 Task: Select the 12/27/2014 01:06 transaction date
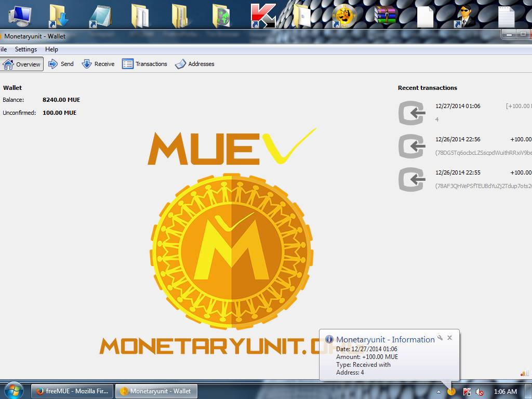(x=458, y=106)
